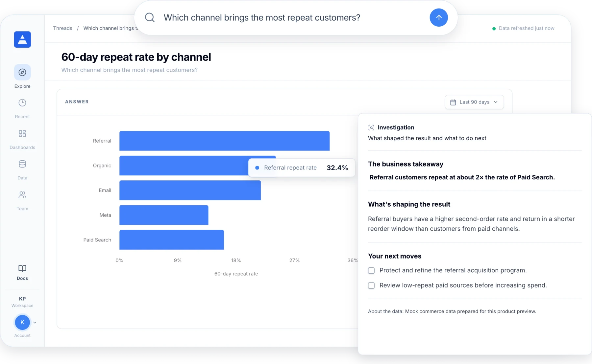Click the '32.4%' tooltip value
The image size is (592, 364).
click(337, 168)
